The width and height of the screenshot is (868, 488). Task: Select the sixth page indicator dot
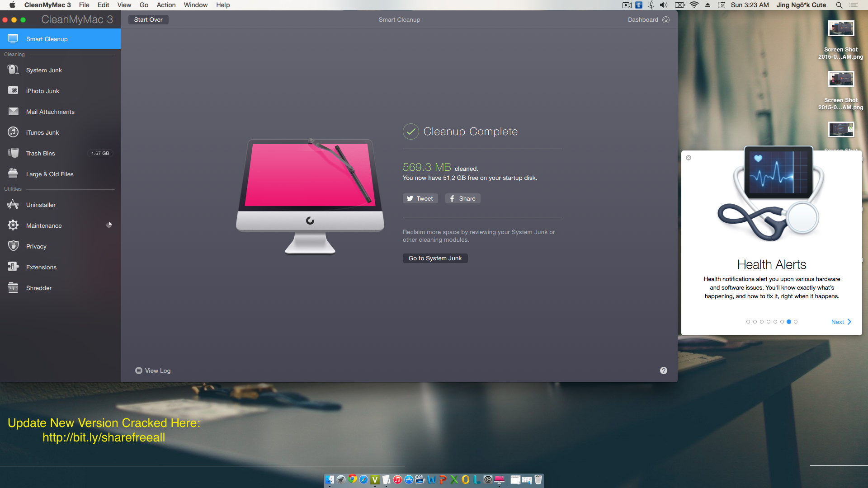point(782,322)
